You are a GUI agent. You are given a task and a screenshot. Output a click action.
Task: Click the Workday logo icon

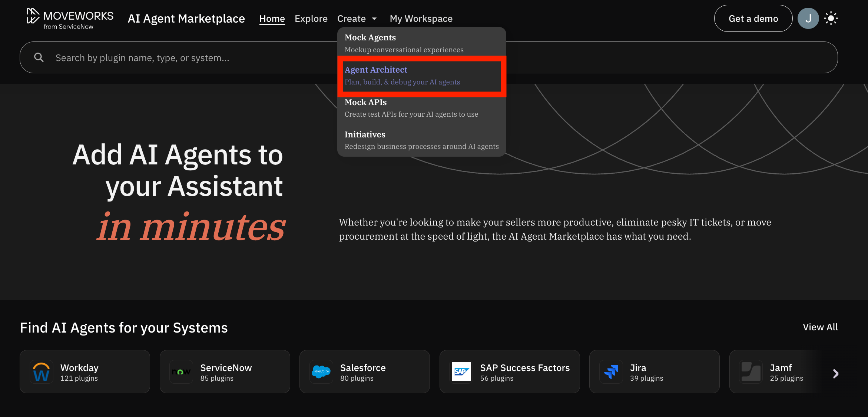[41, 372]
